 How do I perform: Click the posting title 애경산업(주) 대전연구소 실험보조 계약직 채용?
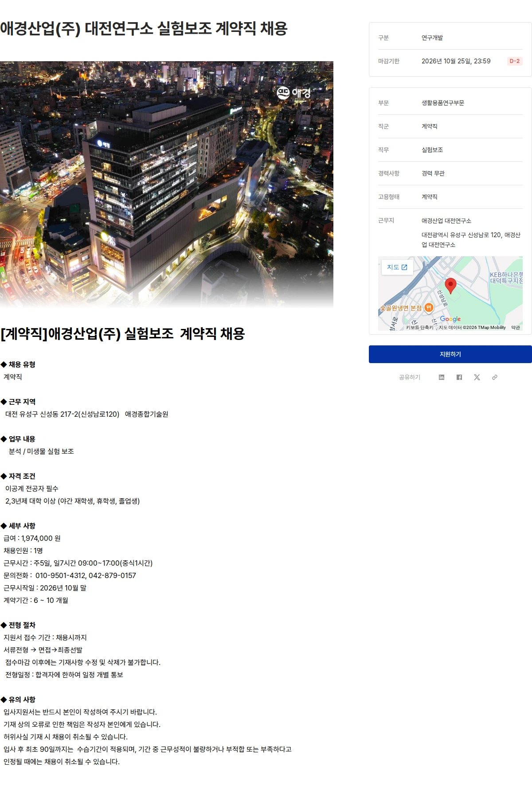tap(144, 29)
